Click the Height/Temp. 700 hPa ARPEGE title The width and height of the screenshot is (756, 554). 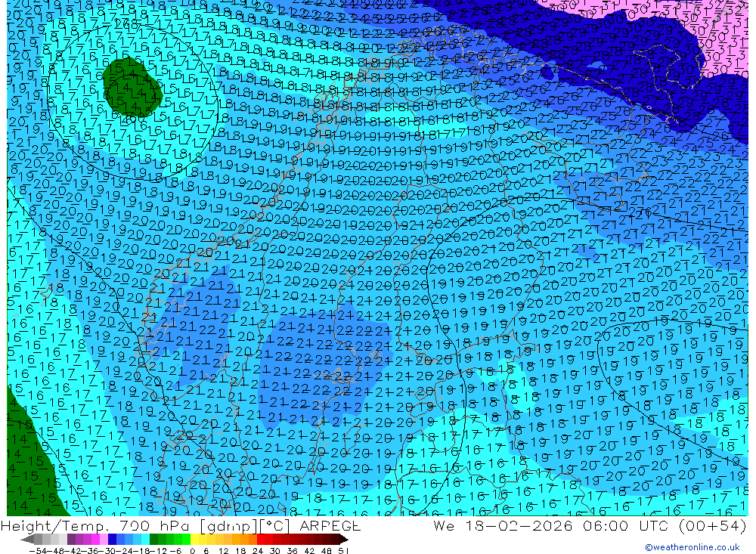[181, 525]
